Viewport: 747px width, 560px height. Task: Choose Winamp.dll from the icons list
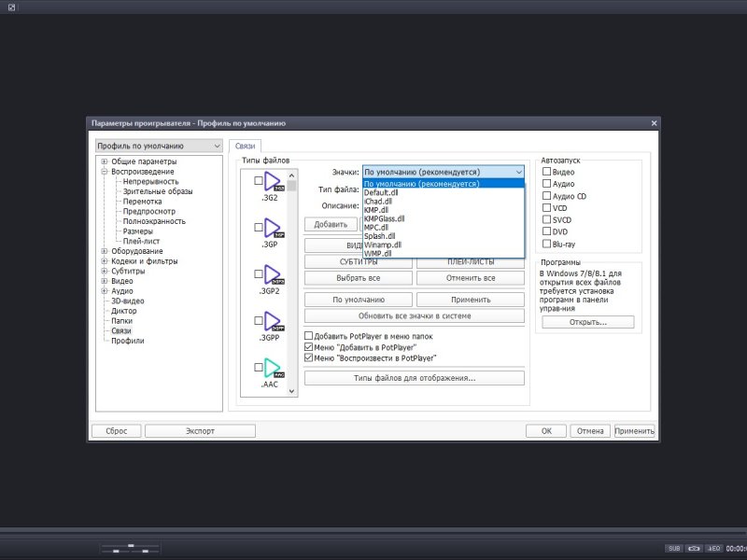click(444, 245)
